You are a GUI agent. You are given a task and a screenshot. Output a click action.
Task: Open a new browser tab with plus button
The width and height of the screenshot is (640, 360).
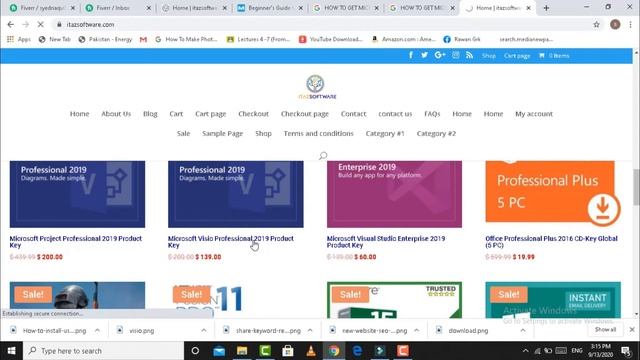pyautogui.click(x=546, y=8)
